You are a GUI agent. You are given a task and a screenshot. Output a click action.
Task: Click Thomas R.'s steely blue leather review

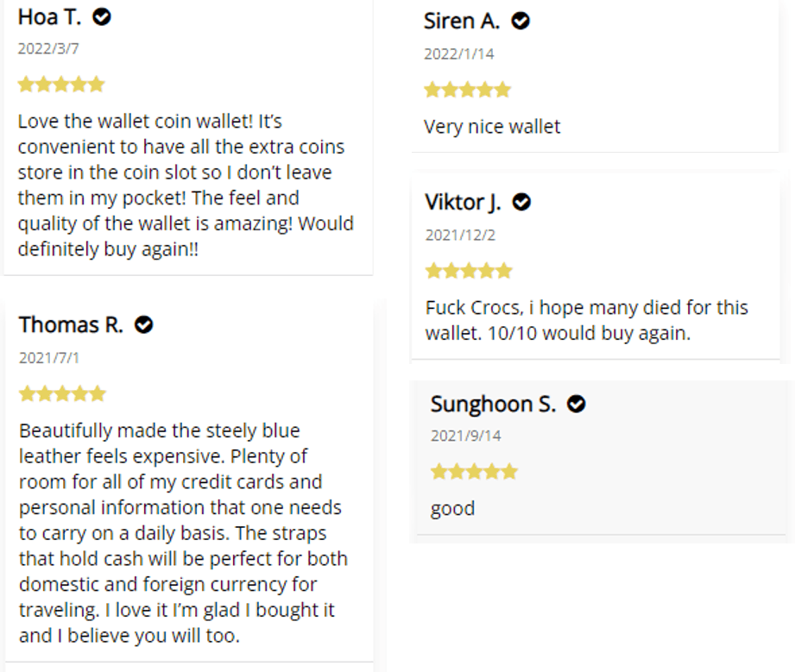click(x=182, y=532)
